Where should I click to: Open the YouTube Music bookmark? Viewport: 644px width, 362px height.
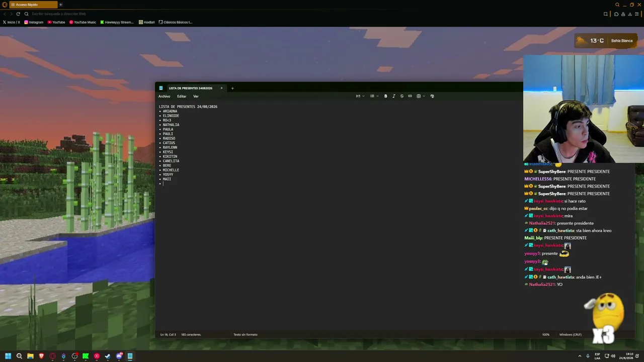83,22
